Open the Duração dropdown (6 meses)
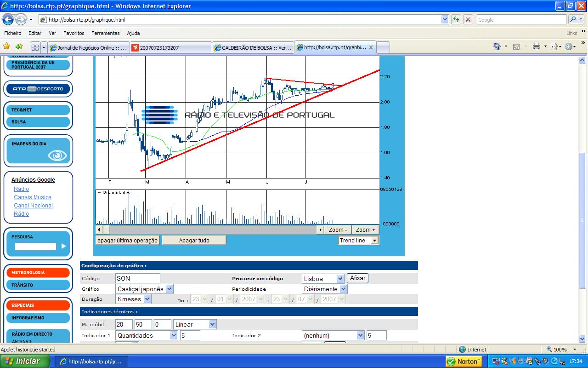The width and height of the screenshot is (588, 368). 147,299
